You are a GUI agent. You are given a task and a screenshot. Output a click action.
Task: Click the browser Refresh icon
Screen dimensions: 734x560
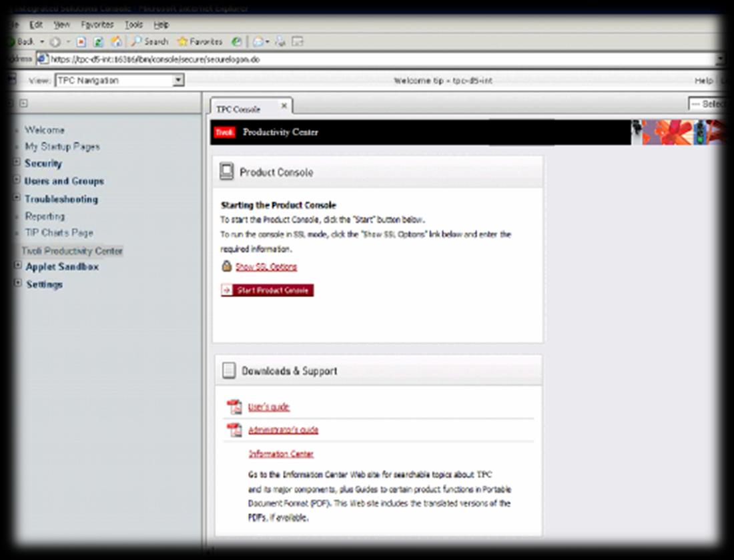(x=98, y=41)
